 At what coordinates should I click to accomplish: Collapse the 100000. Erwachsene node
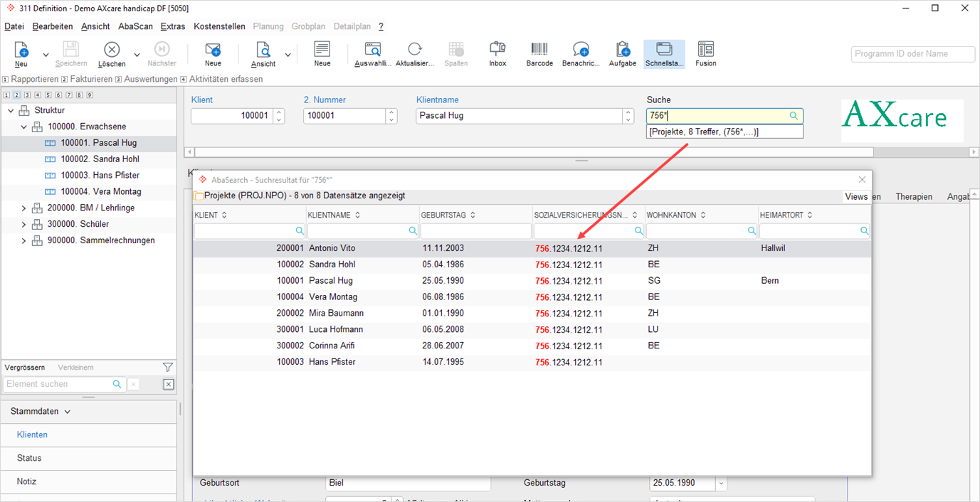(23, 127)
